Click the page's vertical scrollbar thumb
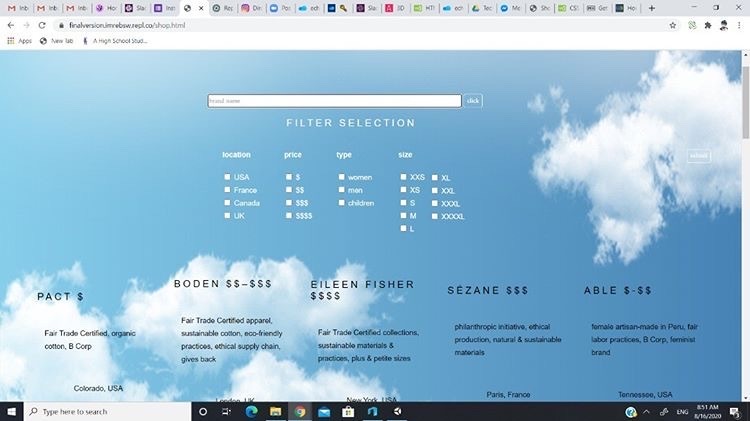 746,103
